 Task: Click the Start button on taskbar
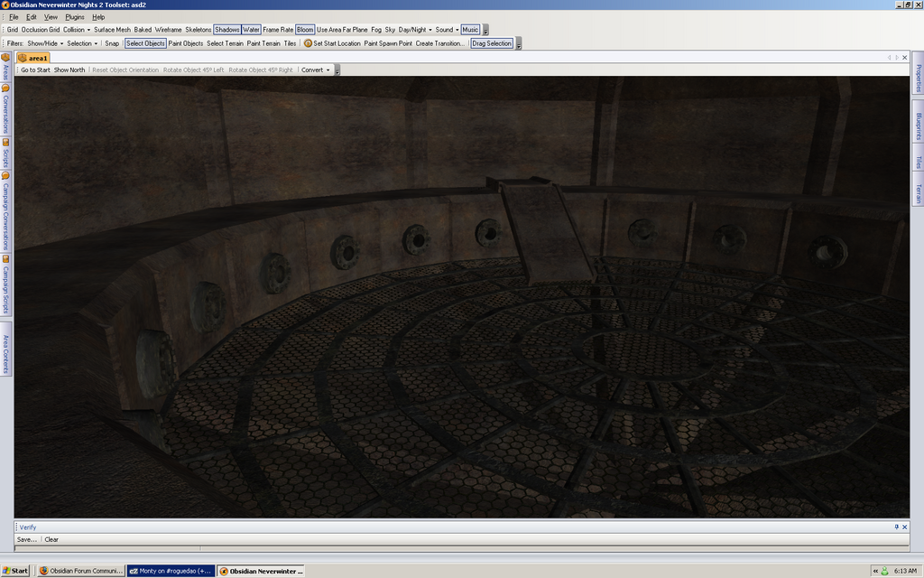(15, 571)
